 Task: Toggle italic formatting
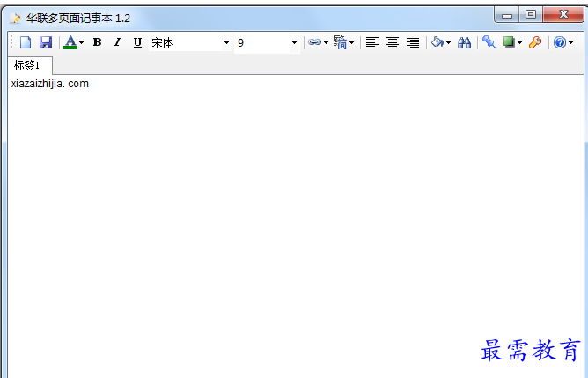coord(117,42)
